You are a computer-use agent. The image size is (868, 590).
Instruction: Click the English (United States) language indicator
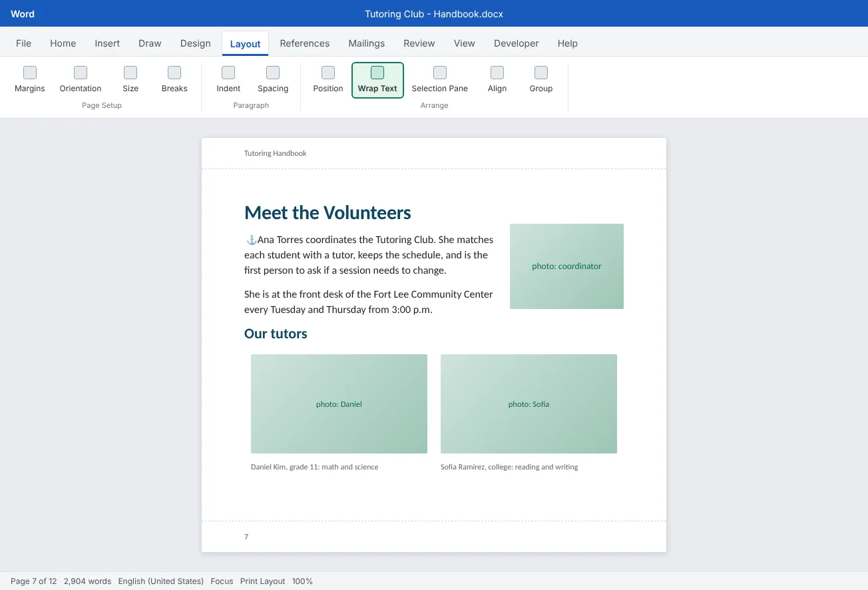coord(161,581)
